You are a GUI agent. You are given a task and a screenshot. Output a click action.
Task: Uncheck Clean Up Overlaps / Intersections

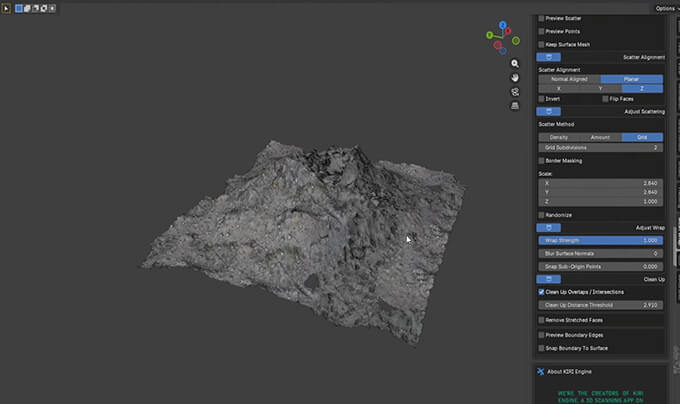coord(542,292)
